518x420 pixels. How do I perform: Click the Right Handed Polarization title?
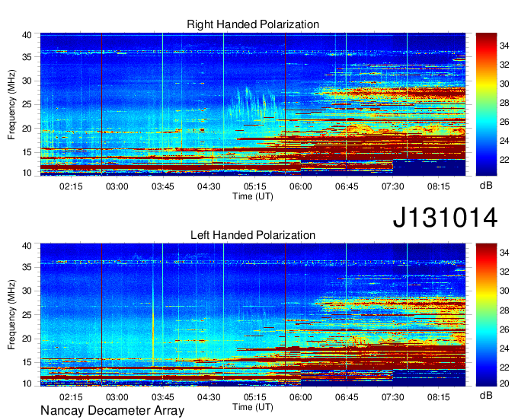(x=253, y=24)
